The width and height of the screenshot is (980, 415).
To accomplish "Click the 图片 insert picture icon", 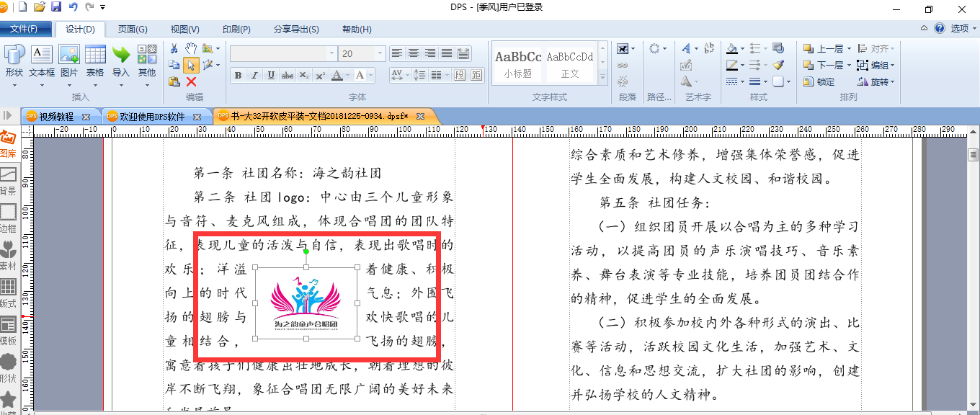I will 69,61.
